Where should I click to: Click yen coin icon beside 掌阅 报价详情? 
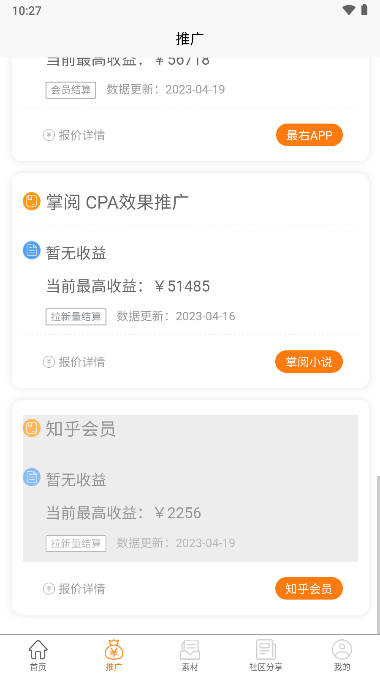coord(49,362)
